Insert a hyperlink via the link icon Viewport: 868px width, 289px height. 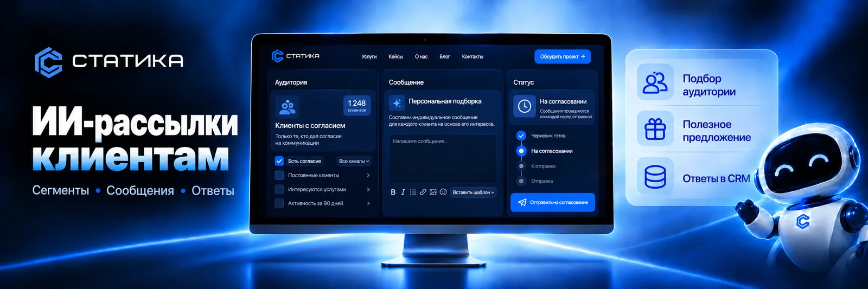click(x=423, y=192)
